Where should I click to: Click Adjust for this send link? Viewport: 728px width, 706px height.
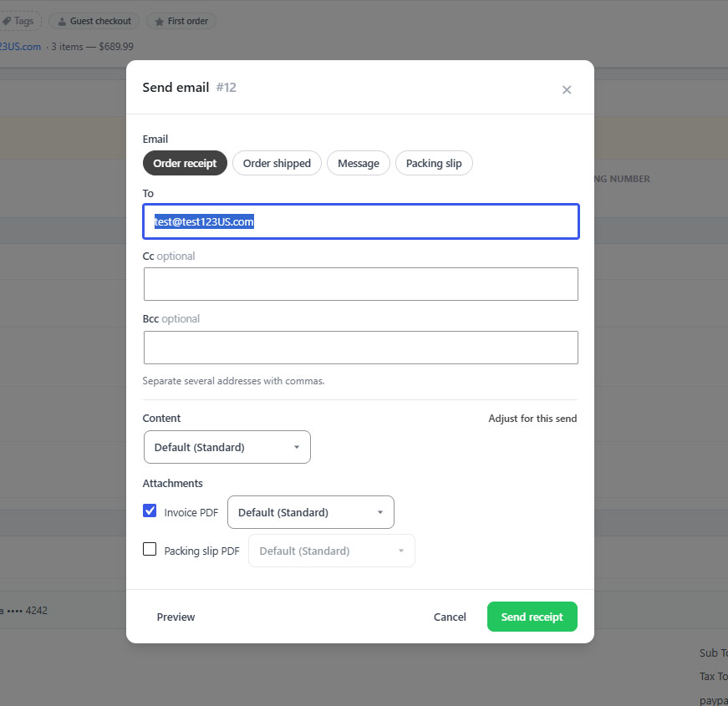point(532,419)
